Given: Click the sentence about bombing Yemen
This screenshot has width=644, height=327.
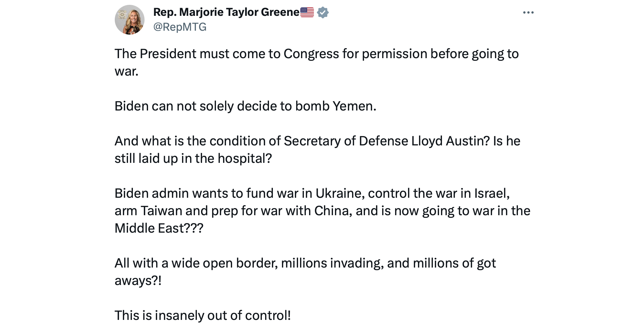Looking at the screenshot, I should [245, 106].
